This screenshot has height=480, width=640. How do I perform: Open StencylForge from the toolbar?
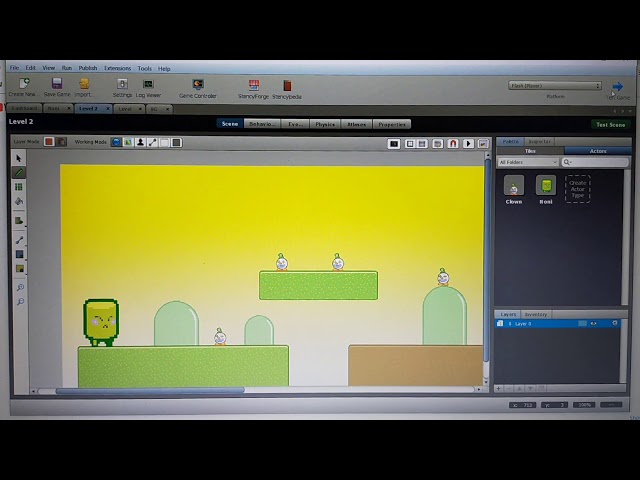coord(253,85)
